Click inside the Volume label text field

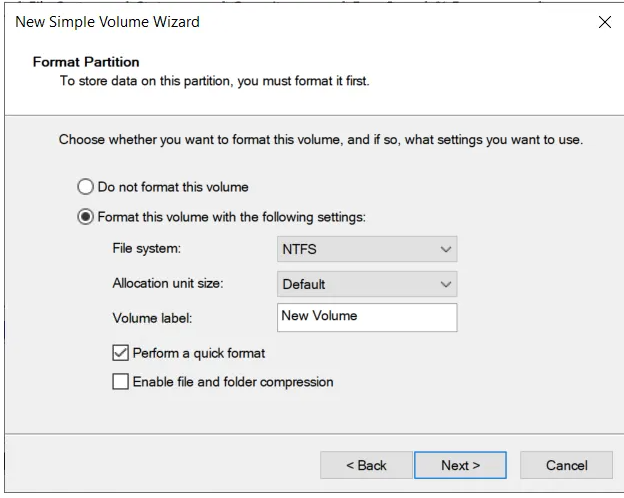[x=366, y=317]
